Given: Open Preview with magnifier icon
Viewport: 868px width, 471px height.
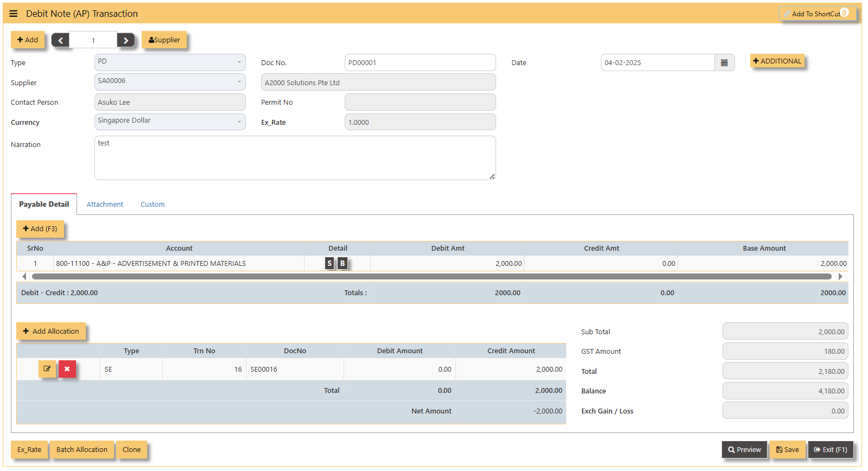Looking at the screenshot, I should [744, 449].
